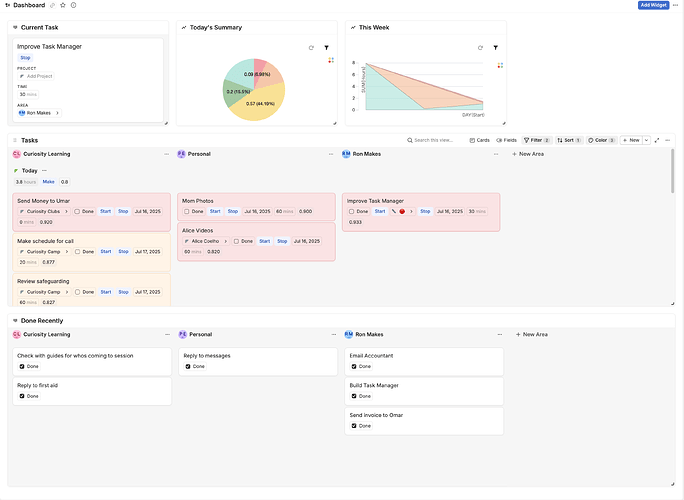The height and width of the screenshot is (500, 684).
Task: Open Personal column options in Tasks
Action: pyautogui.click(x=331, y=154)
